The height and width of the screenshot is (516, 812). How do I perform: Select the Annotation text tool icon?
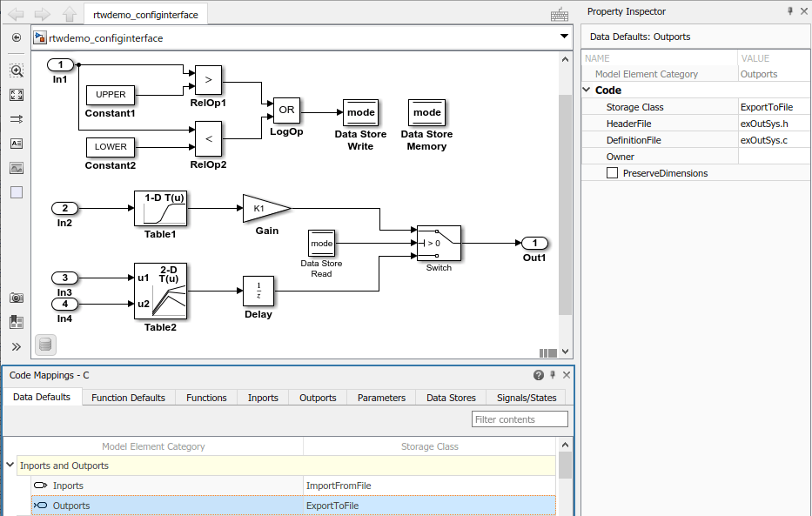click(x=17, y=144)
